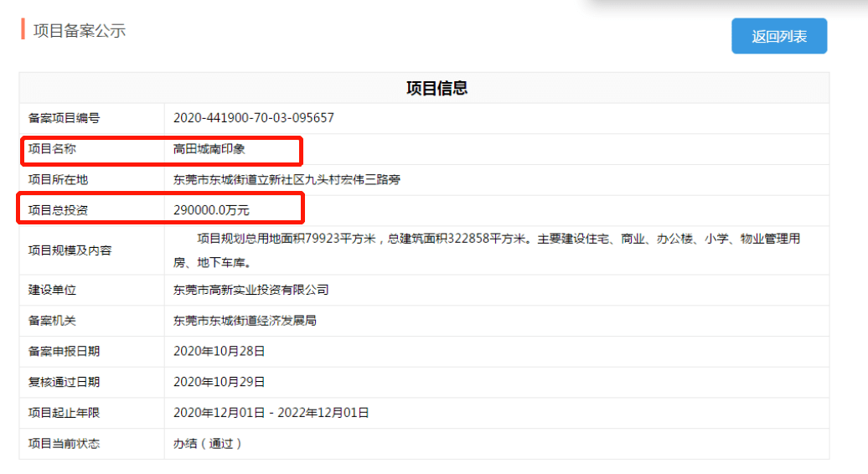
Task: Select the 建设单位 label
Action: coord(52,290)
